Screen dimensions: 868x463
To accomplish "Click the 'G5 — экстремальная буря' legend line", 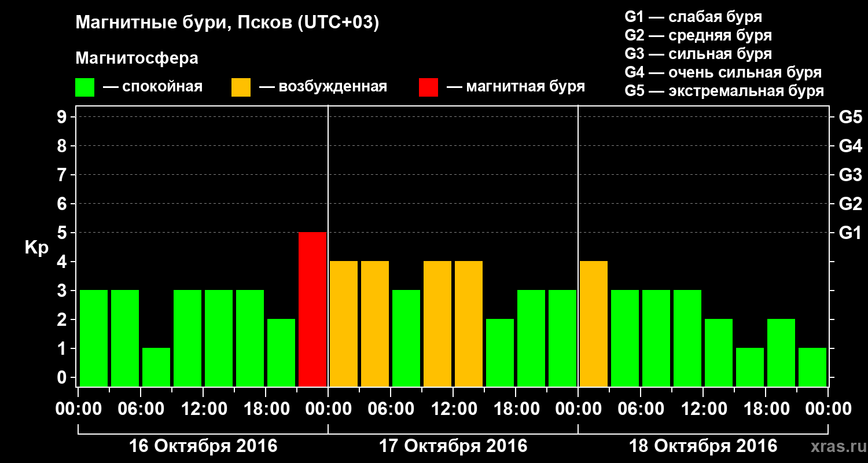I will coord(724,91).
